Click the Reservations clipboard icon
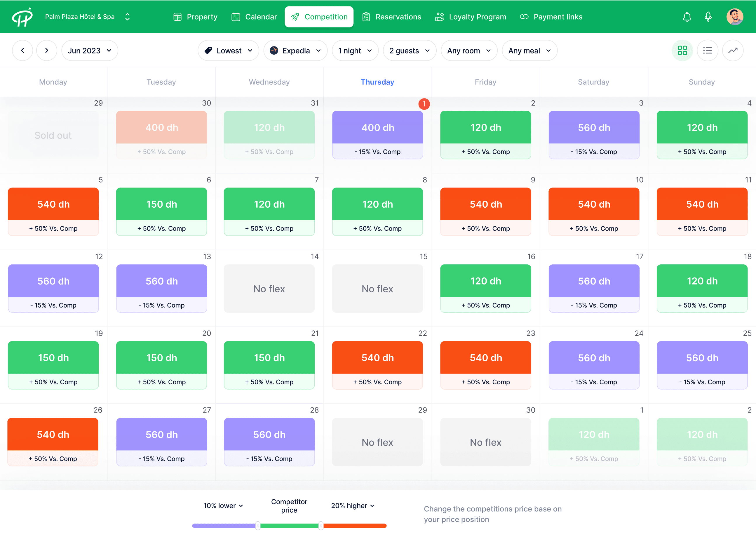Screen dimensions: 756x538 coord(366,17)
